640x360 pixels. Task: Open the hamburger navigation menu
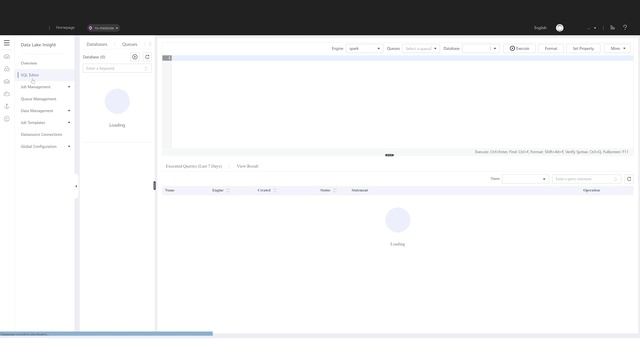(7, 43)
